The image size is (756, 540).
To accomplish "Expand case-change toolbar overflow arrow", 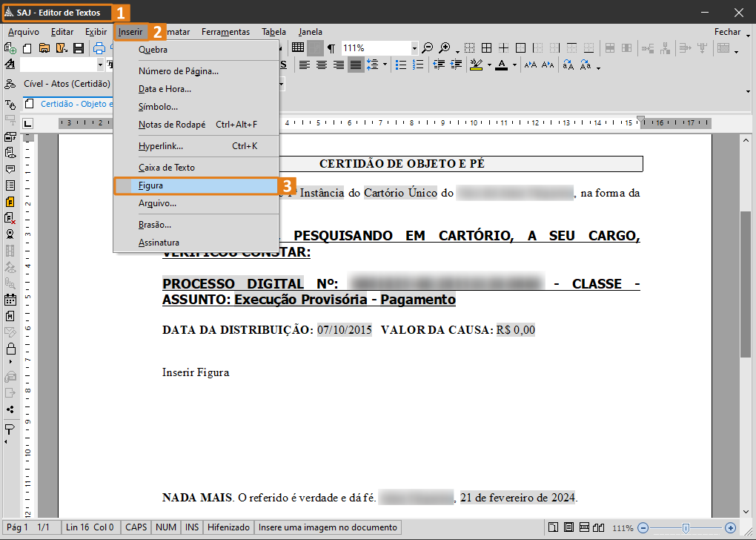I will pyautogui.click(x=598, y=68).
